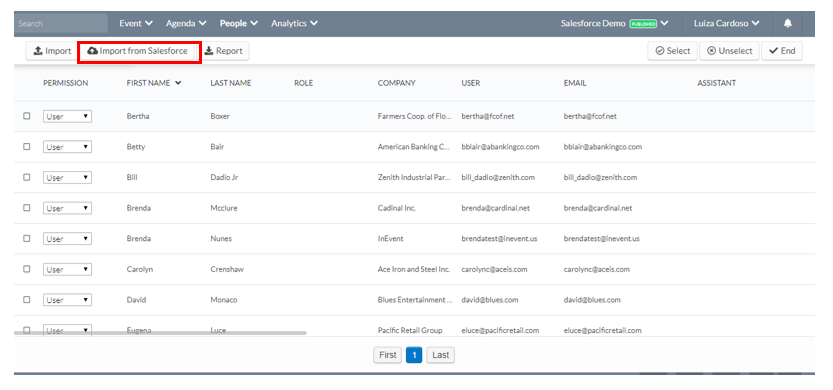Click the carolync@aceis.com email cell
Viewport: 833px width, 390px height.
(x=597, y=269)
